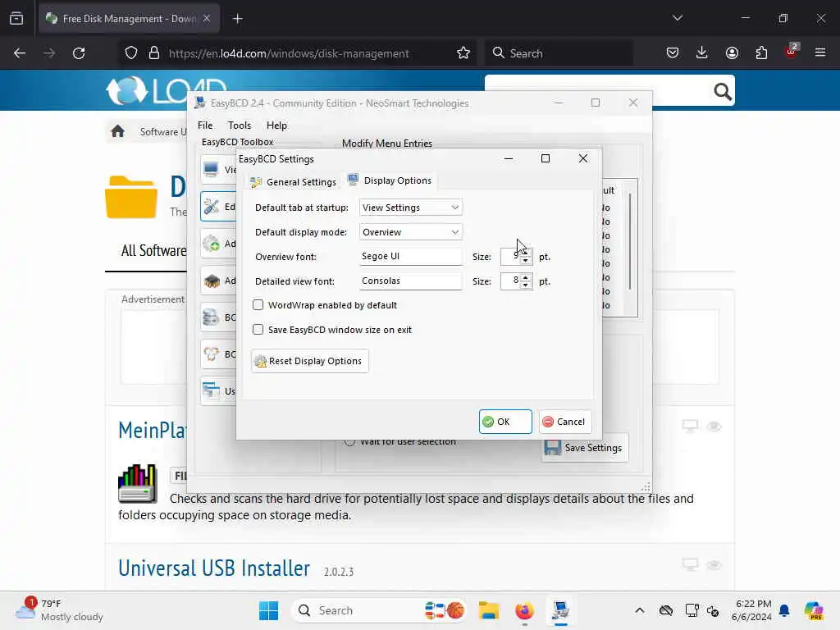Screen dimensions: 840x630
Task: Open the Firefox Downloads icon
Action: pyautogui.click(x=702, y=53)
